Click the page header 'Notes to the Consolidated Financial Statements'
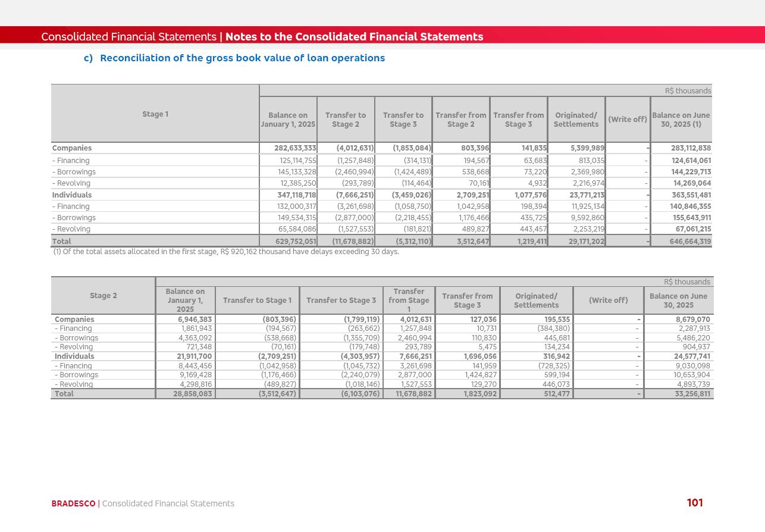This screenshot has width=765, height=532. click(x=354, y=37)
